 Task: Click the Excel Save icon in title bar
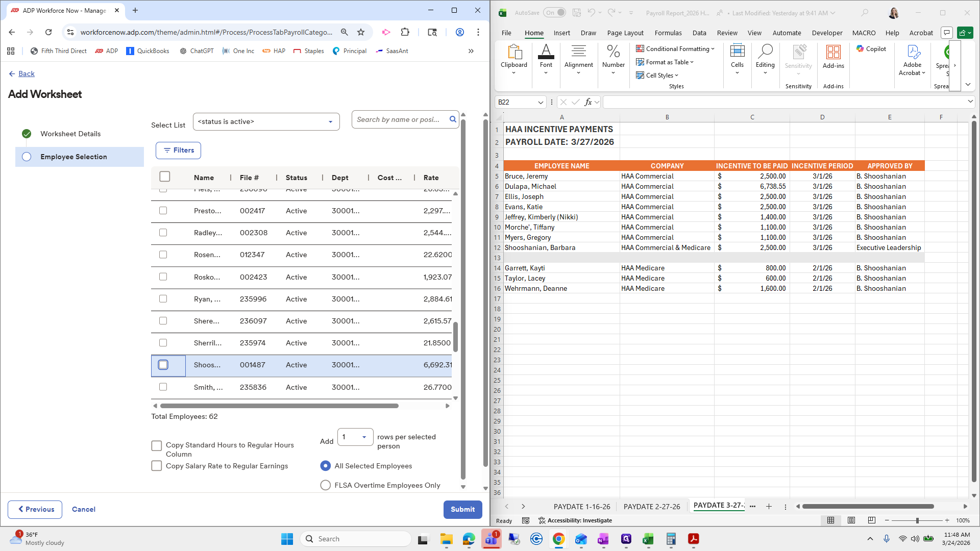pyautogui.click(x=577, y=13)
